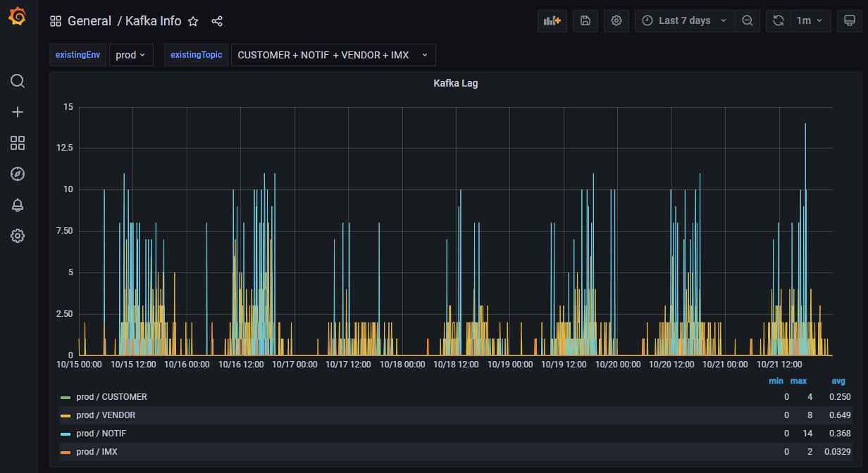The image size is (868, 473).
Task: Toggle the prod / VENDOR series in legend
Action: [x=106, y=415]
